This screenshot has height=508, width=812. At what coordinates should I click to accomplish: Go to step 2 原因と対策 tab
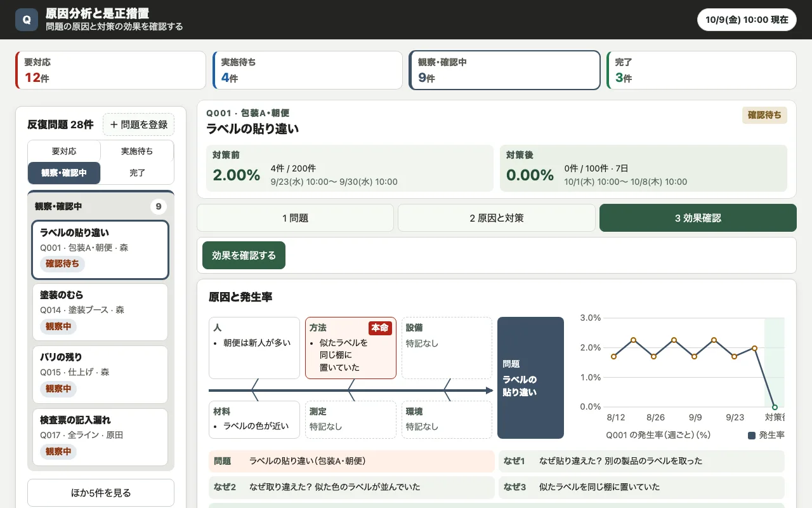click(x=497, y=218)
